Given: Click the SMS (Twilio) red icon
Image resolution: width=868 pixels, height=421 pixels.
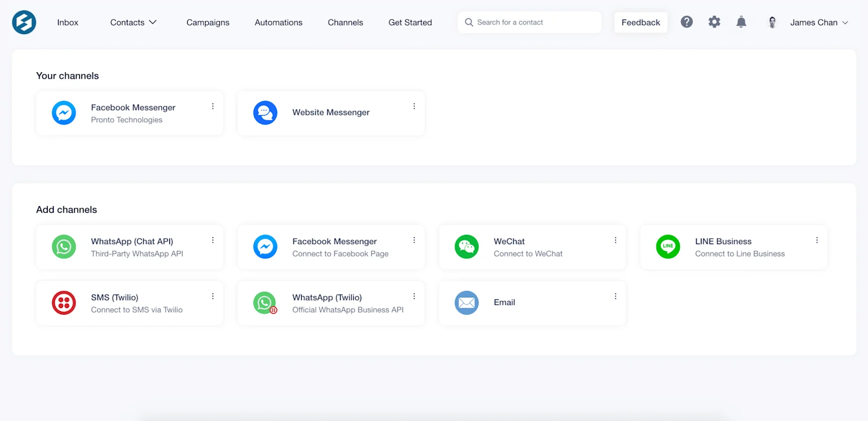Looking at the screenshot, I should point(64,303).
